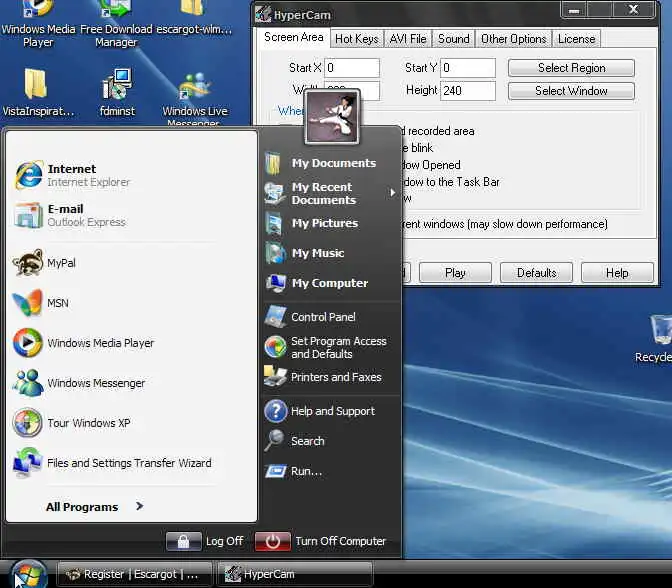Screen dimensions: 672x588
Task: Open the License tab in HyperCam
Action: click(576, 39)
